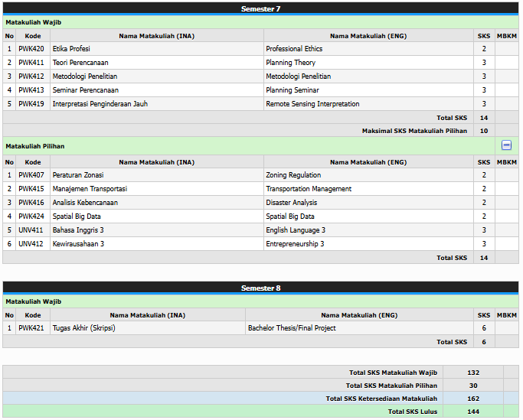Click Maksimal SKS Matakuliah Pilihan value 10
Image resolution: width=523 pixels, height=420 pixels.
(x=484, y=131)
